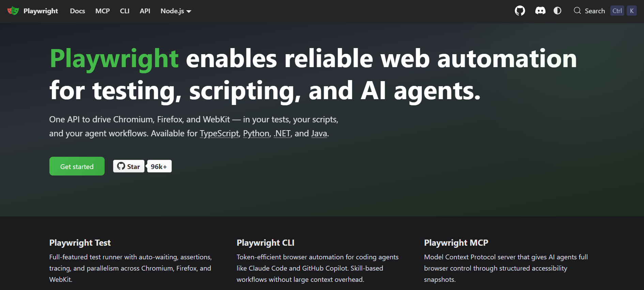
Task: Open the GitHub repository icon in navbar
Action: click(x=520, y=11)
